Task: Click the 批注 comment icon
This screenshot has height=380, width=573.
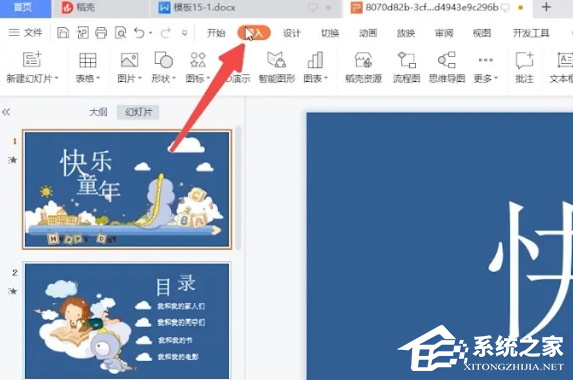Action: tap(524, 60)
